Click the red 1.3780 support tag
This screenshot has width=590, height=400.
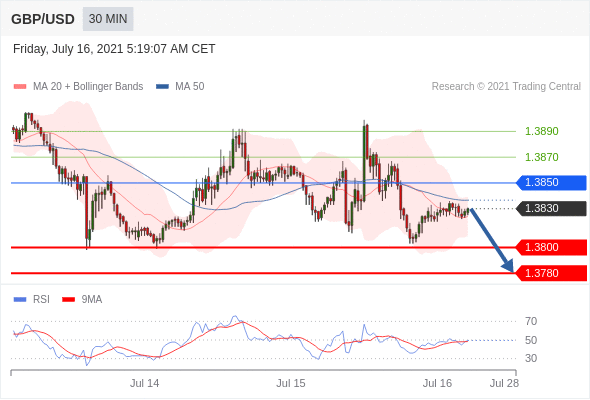point(551,273)
